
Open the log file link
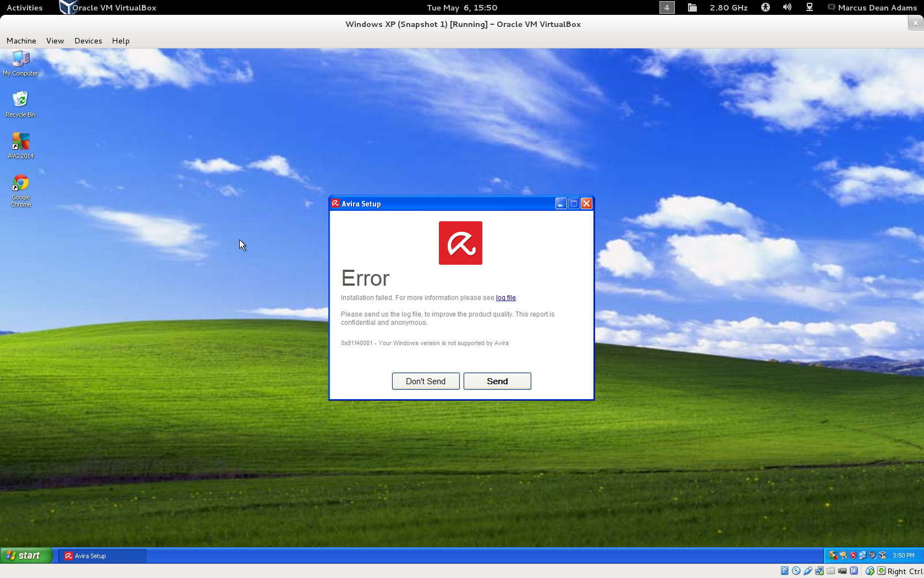[x=506, y=298]
